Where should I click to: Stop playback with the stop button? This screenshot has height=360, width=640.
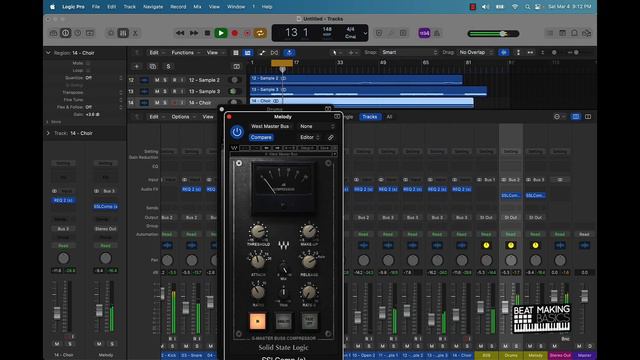[x=207, y=33]
